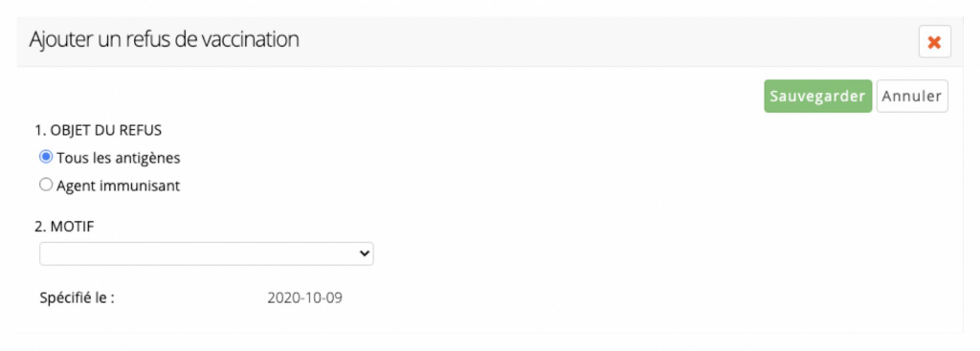Click the green Sauvegarder label text

coord(817,97)
